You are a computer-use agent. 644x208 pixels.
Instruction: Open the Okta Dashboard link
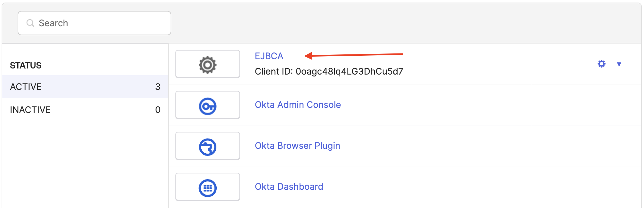click(289, 187)
